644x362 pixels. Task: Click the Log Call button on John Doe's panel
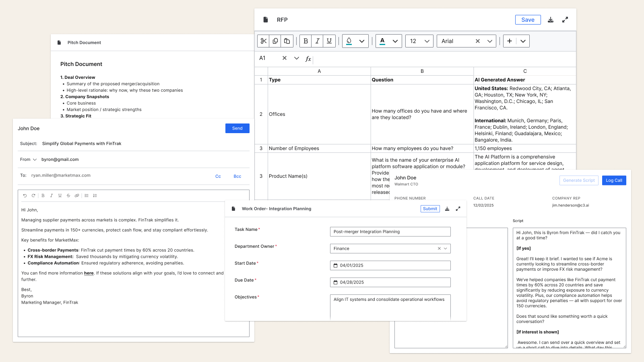tap(614, 180)
